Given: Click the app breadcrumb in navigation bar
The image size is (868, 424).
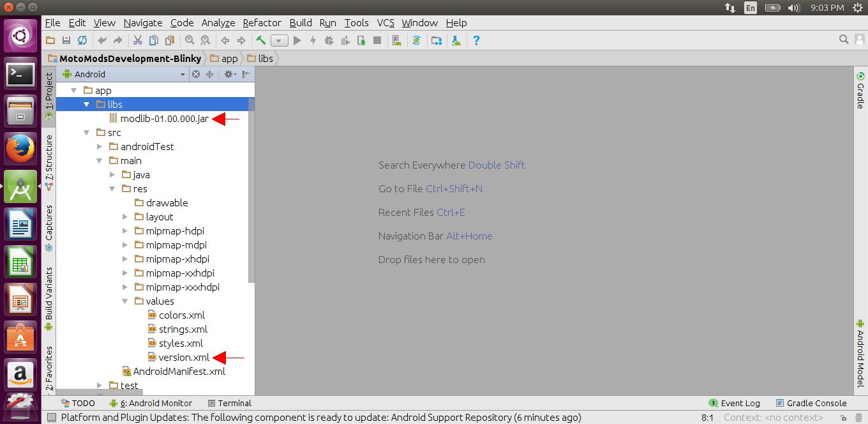Looking at the screenshot, I should pyautogui.click(x=229, y=58).
